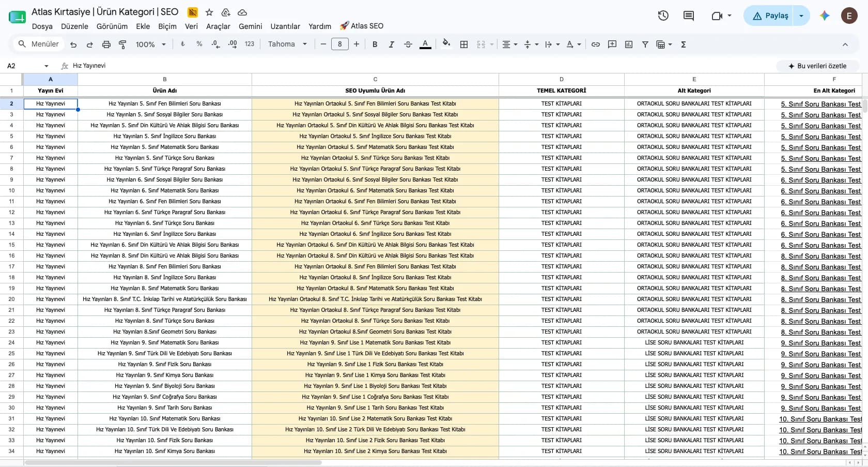Increase decimal places

233,44
